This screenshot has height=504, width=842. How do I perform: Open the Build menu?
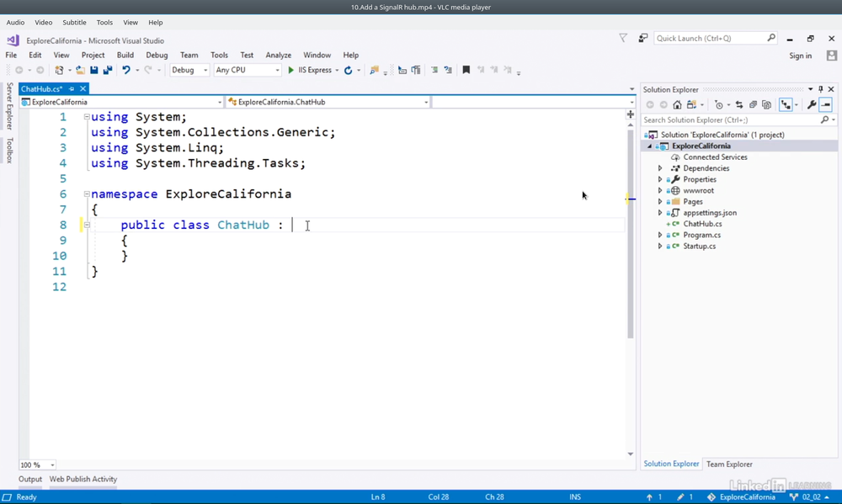125,56
